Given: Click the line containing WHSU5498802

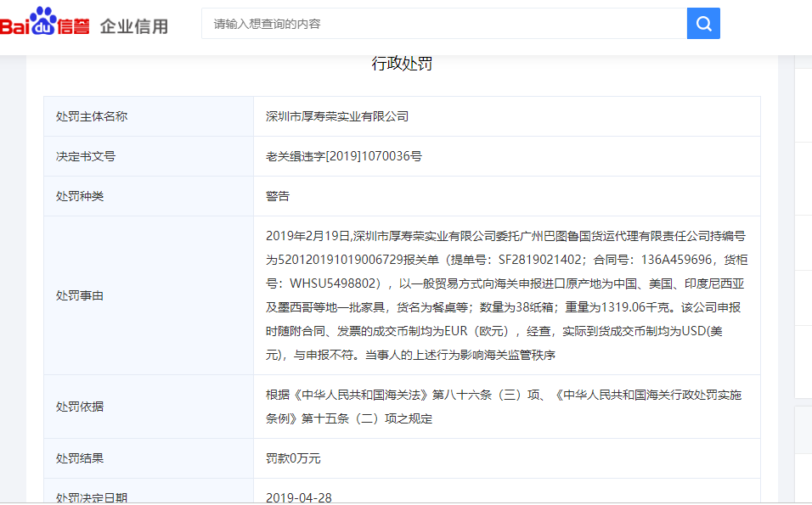Looking at the screenshot, I should click(x=505, y=283).
